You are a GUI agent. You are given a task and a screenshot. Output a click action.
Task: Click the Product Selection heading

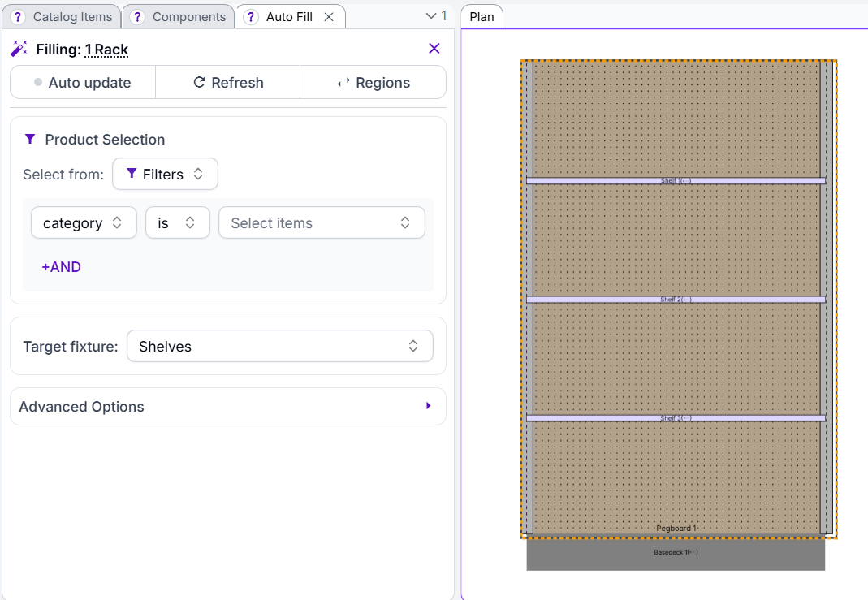click(105, 140)
